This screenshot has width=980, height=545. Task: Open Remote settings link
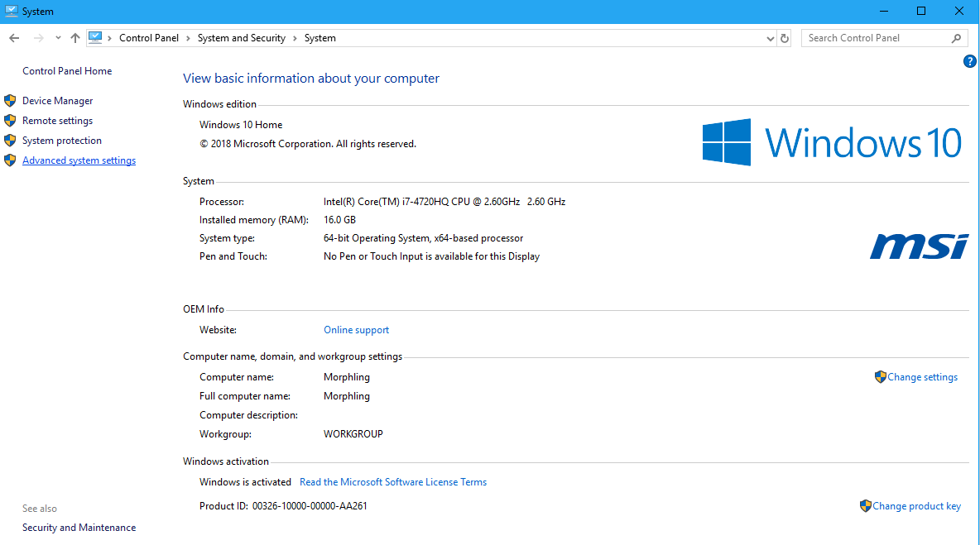click(57, 121)
